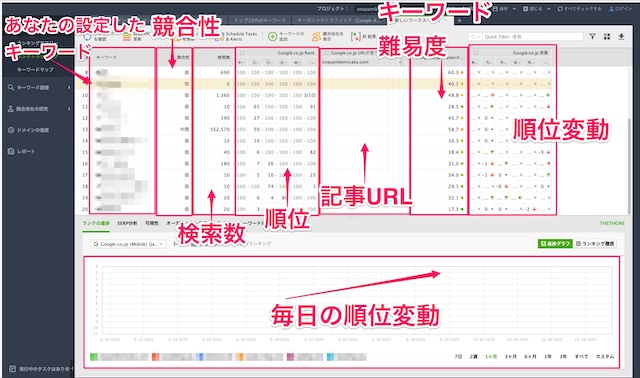The width and height of the screenshot is (640, 378).
Task: Toggle the orange-red legend square
Action: [156, 357]
